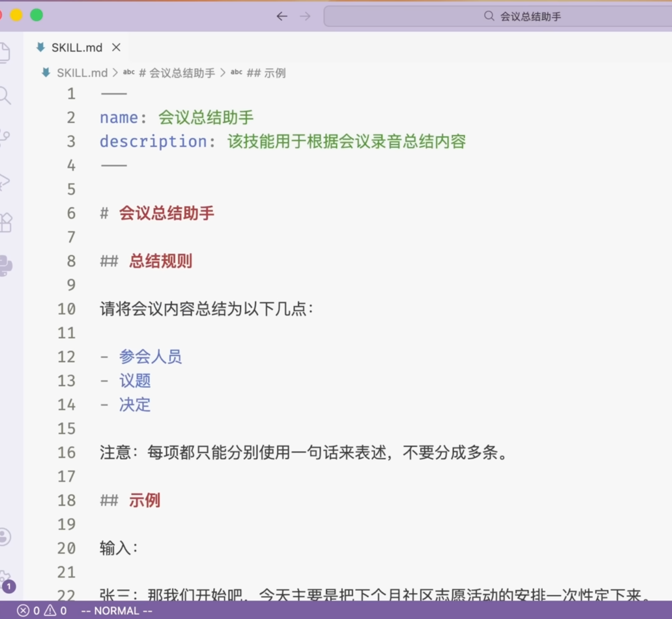Close the SKILL.md tab
The image size is (672, 619).
[116, 47]
